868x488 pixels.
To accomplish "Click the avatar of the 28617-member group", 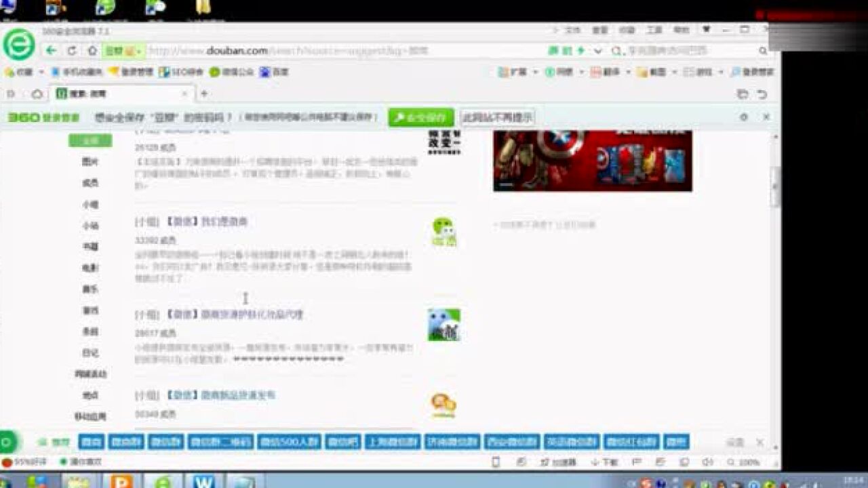I will pos(444,325).
